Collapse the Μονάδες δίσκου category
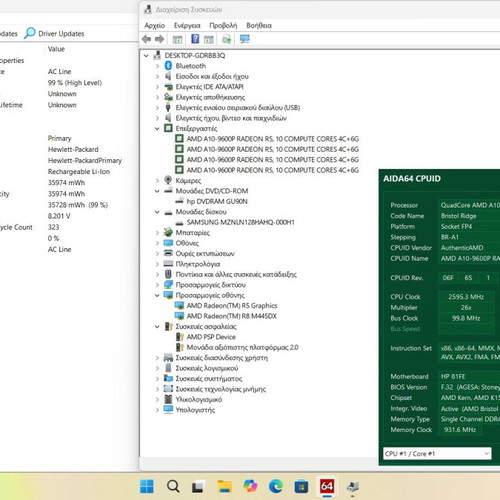500x500 pixels. 157,212
